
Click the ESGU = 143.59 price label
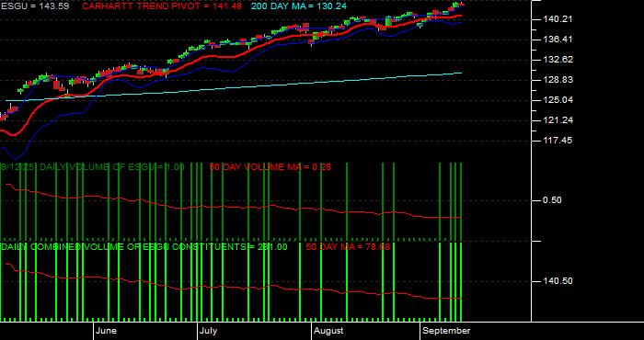coord(35,6)
